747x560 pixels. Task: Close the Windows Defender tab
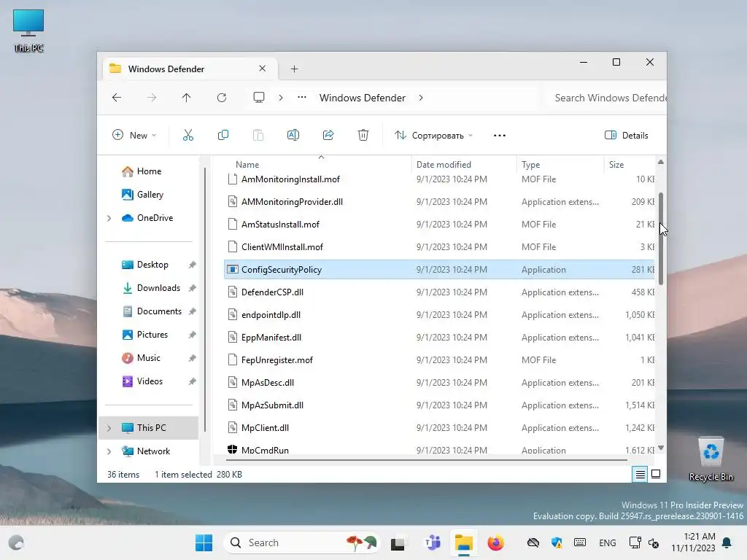coord(262,69)
